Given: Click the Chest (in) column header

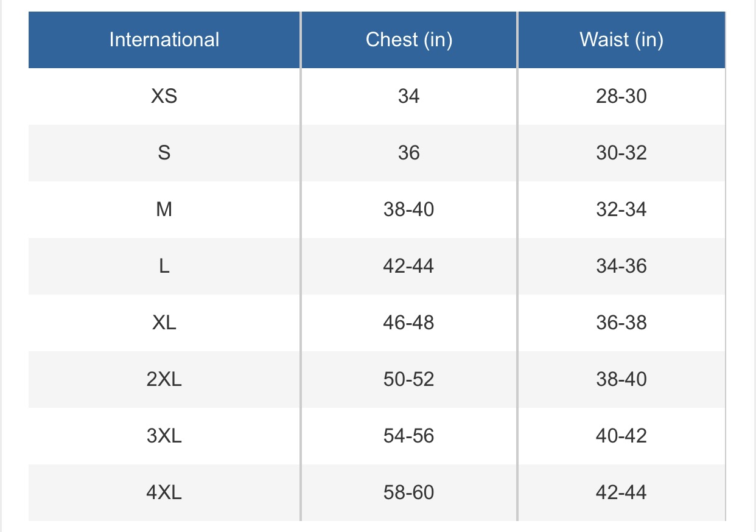Looking at the screenshot, I should coord(408,40).
